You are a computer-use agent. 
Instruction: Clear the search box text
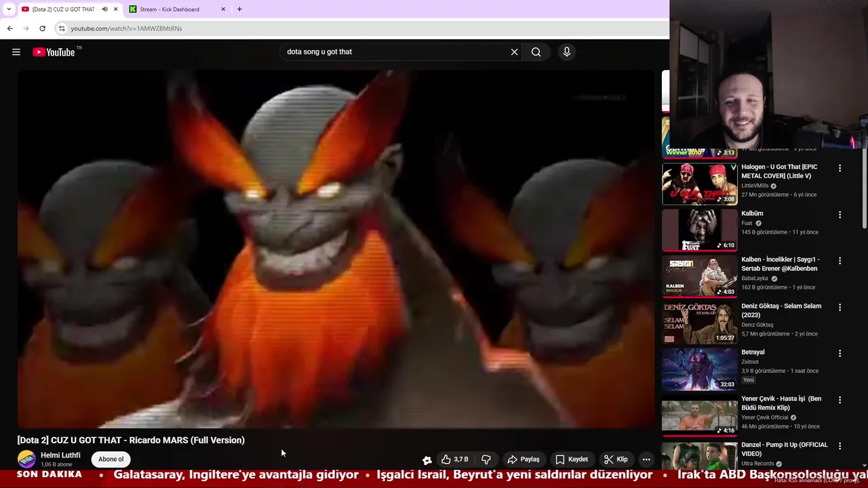(514, 52)
